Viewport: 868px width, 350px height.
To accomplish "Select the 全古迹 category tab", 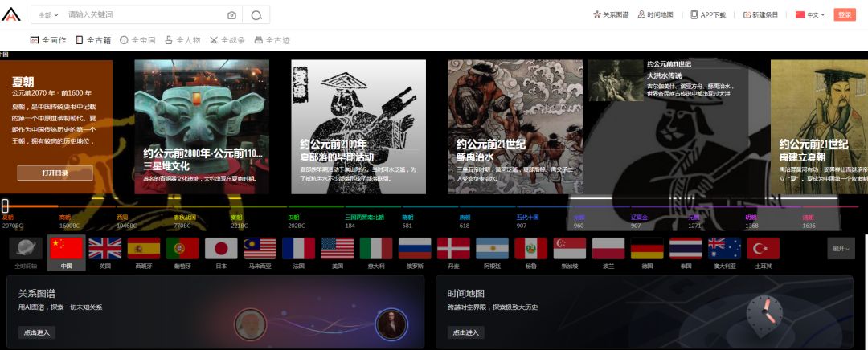I will (x=272, y=40).
